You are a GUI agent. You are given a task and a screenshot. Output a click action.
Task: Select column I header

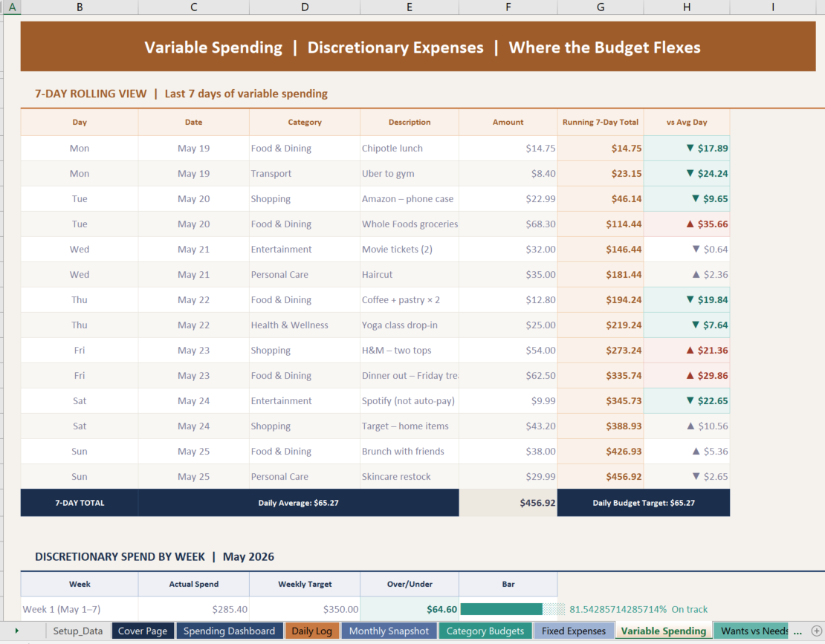773,7
